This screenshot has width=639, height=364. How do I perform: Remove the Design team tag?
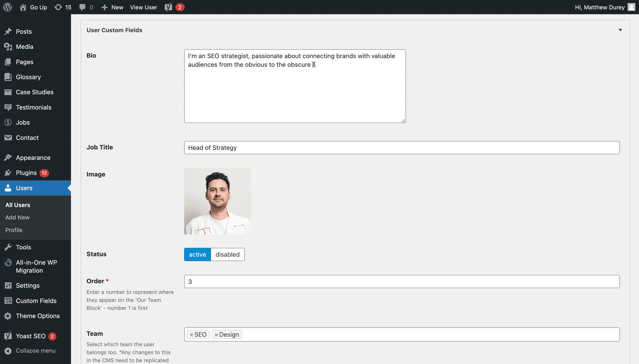pos(216,335)
